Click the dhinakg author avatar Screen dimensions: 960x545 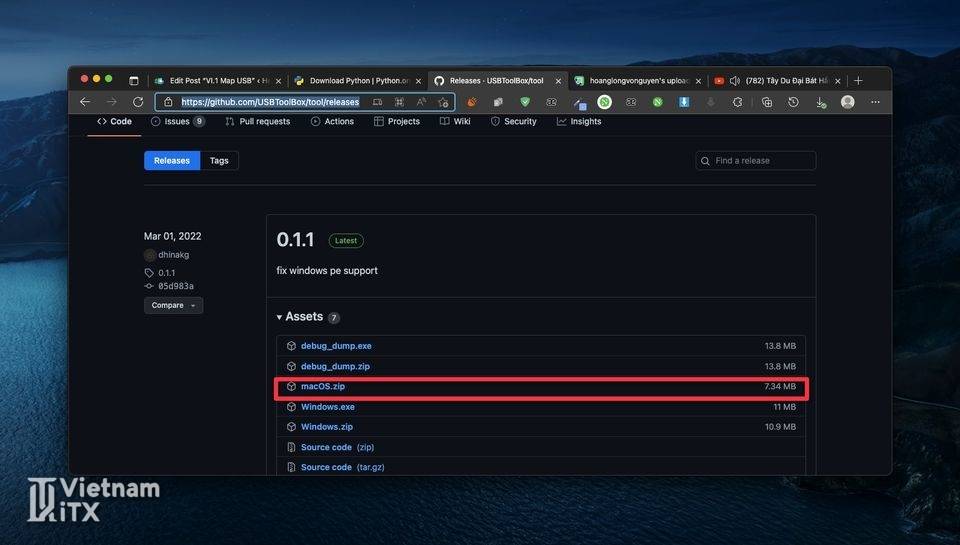tap(150, 255)
